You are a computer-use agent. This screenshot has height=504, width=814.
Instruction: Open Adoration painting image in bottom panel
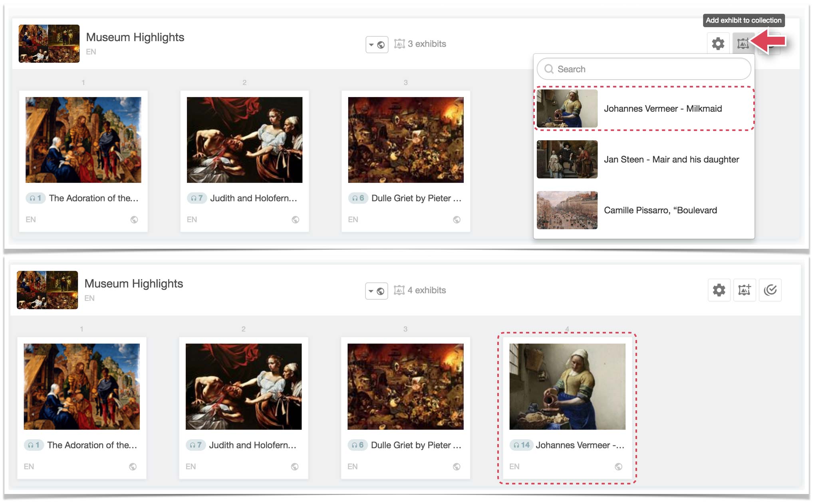pos(81,387)
